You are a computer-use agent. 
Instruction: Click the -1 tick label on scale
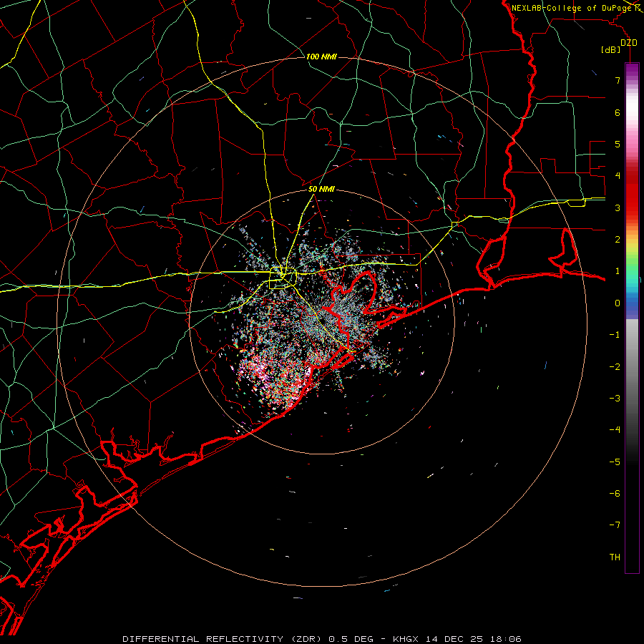615,335
